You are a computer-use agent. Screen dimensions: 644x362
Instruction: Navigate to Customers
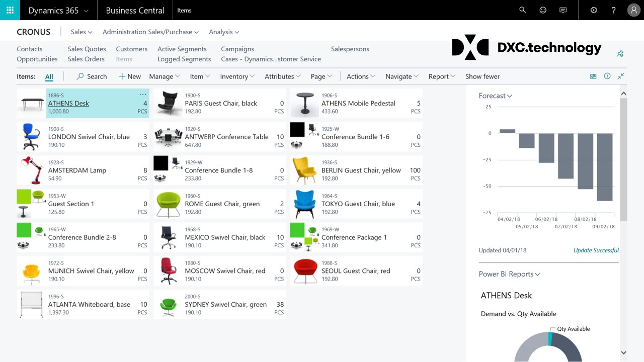pos(132,49)
